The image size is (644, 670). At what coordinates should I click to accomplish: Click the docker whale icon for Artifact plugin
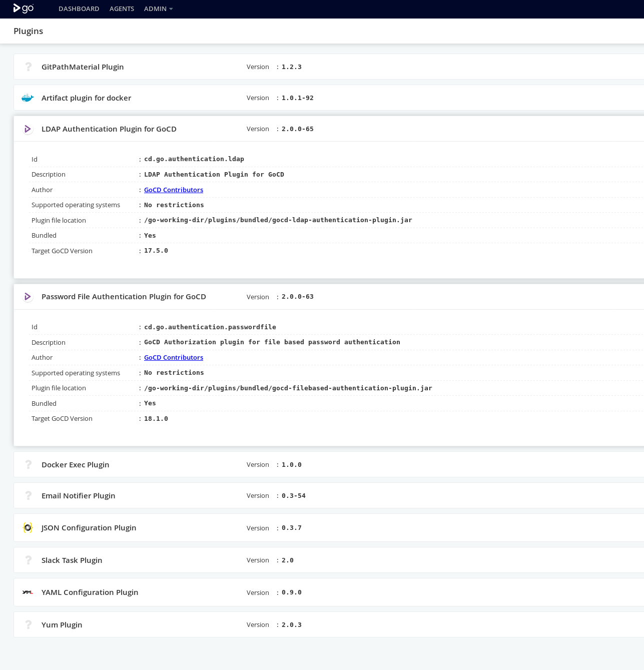coord(28,98)
